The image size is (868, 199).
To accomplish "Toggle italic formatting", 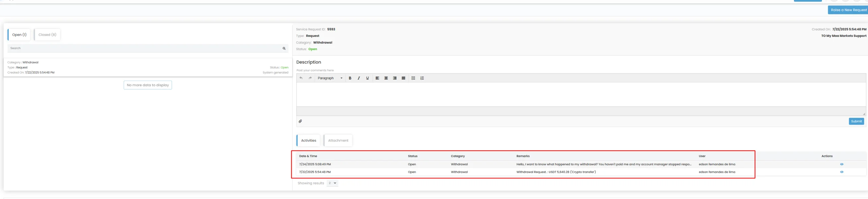I will tap(359, 78).
